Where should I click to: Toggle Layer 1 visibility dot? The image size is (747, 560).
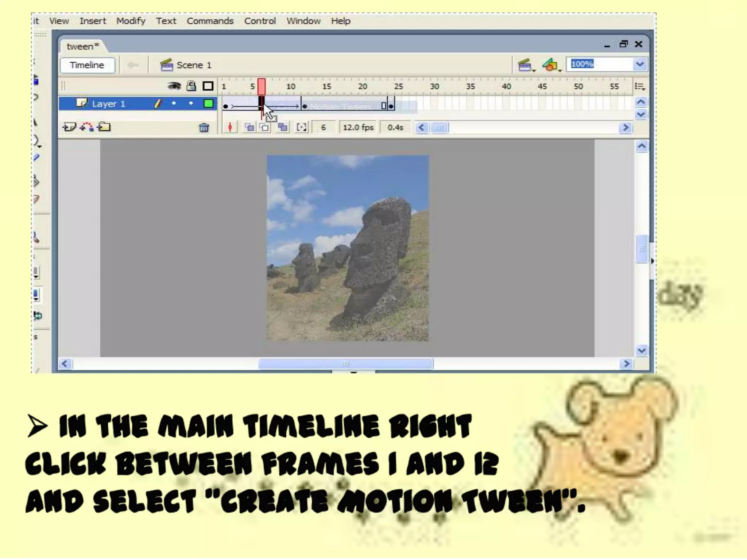(174, 104)
